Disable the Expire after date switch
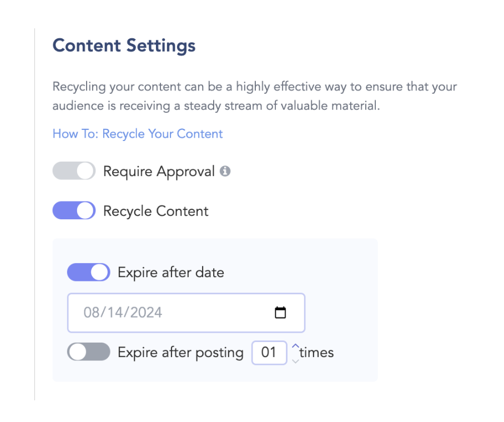 coord(88,272)
